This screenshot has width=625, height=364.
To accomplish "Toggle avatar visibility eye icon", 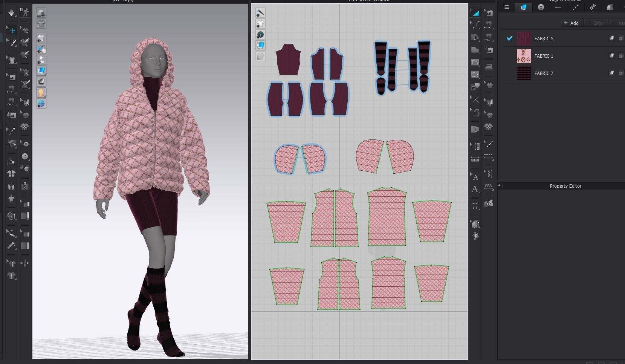I will [41, 60].
